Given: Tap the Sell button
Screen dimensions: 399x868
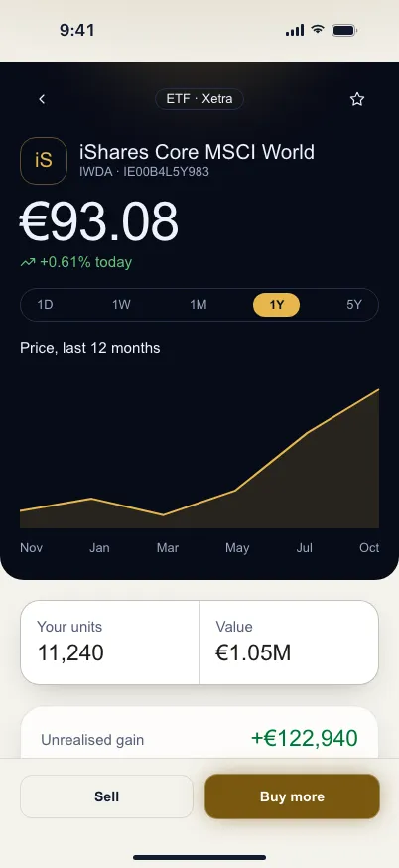Looking at the screenshot, I should [x=107, y=796].
